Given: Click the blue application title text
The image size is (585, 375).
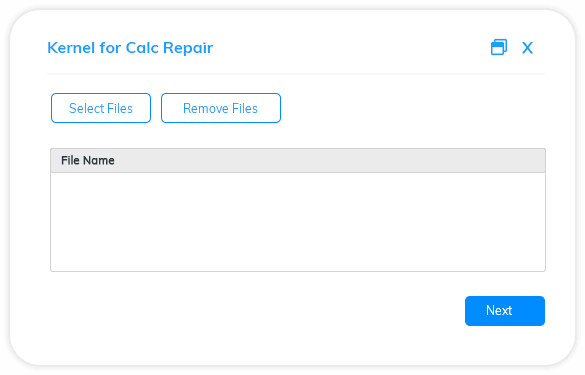Looking at the screenshot, I should coord(130,48).
